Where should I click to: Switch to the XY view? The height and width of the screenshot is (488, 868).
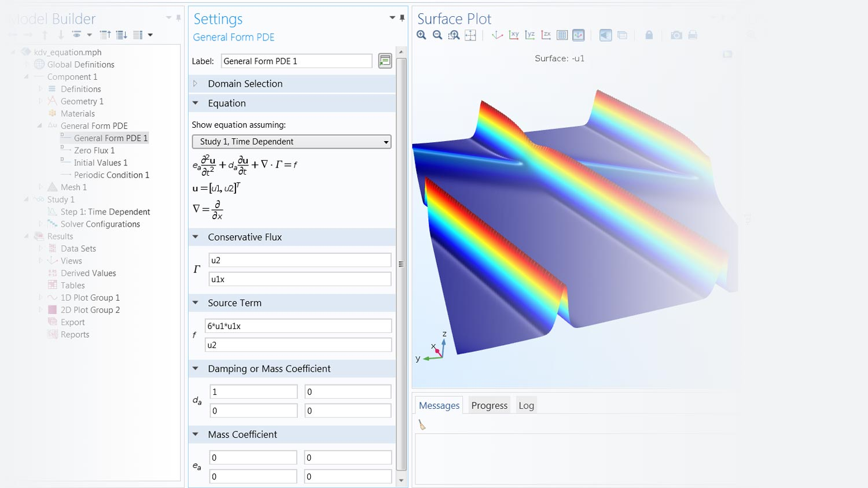[x=514, y=35]
